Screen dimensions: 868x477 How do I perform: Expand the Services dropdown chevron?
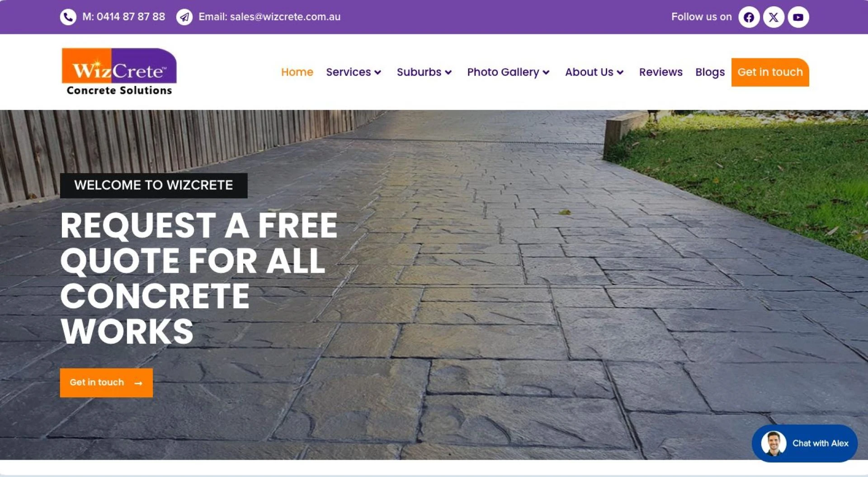pos(378,72)
